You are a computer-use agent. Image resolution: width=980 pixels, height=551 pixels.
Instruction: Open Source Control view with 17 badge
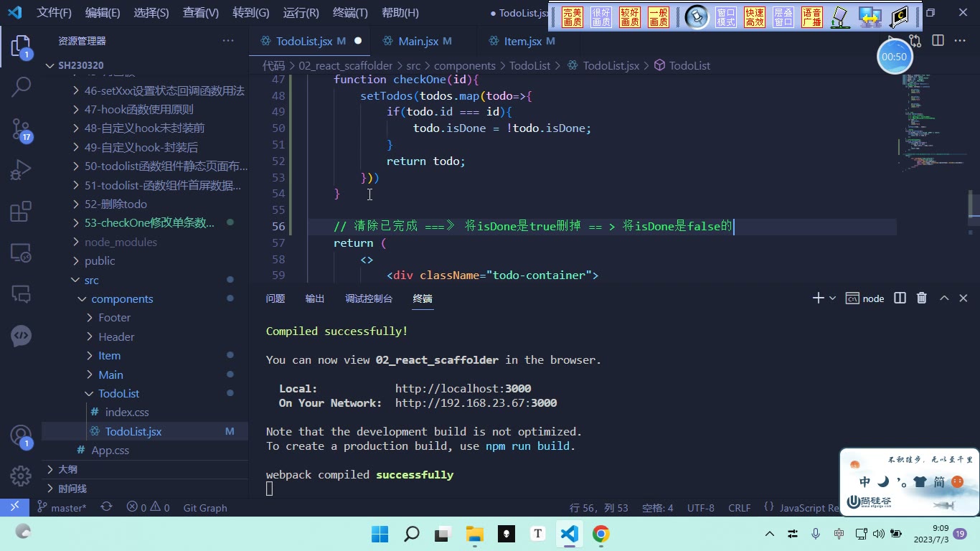tap(21, 129)
